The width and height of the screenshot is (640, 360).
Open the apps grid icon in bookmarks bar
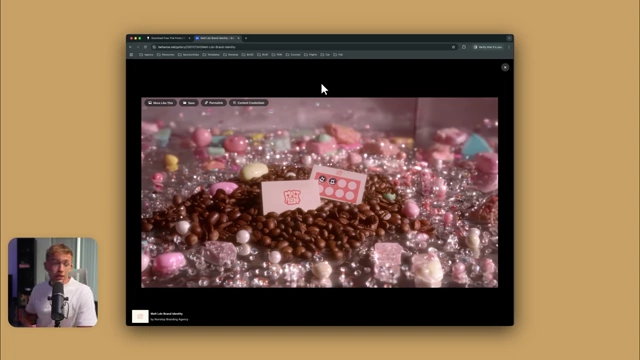[131, 54]
